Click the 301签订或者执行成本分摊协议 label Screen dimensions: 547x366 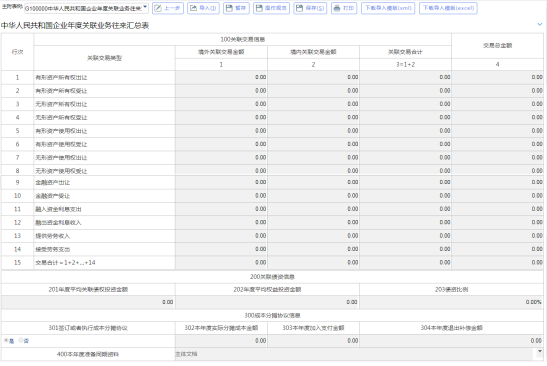pos(88,328)
